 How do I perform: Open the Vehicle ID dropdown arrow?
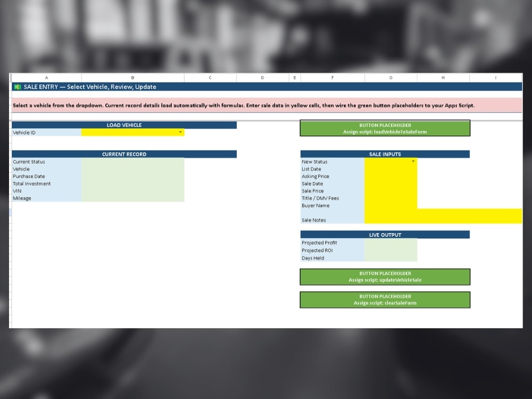[180, 132]
